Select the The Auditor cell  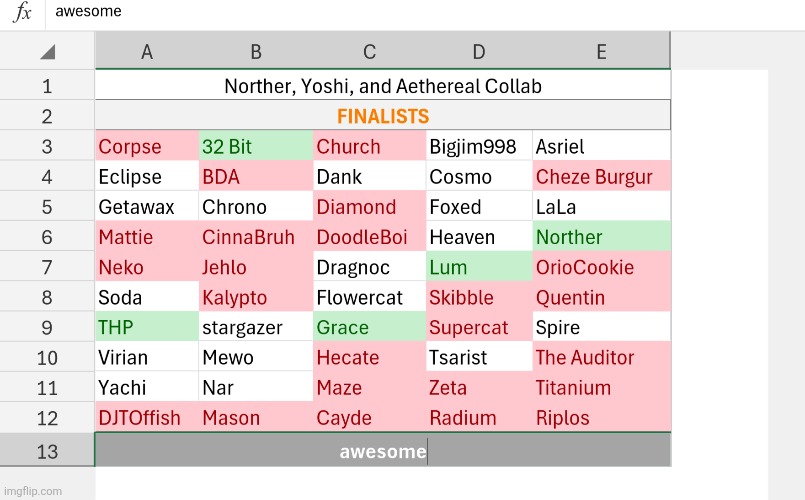(x=601, y=357)
